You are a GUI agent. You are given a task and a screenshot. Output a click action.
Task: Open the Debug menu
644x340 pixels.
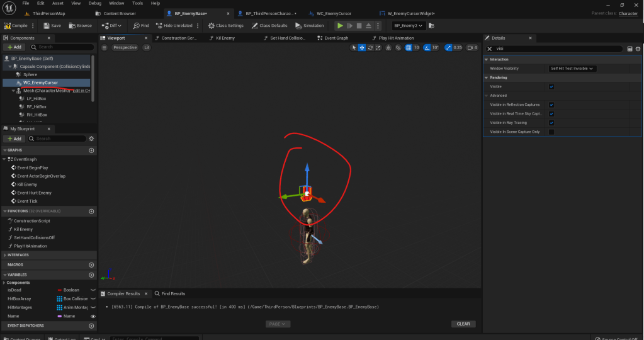94,3
